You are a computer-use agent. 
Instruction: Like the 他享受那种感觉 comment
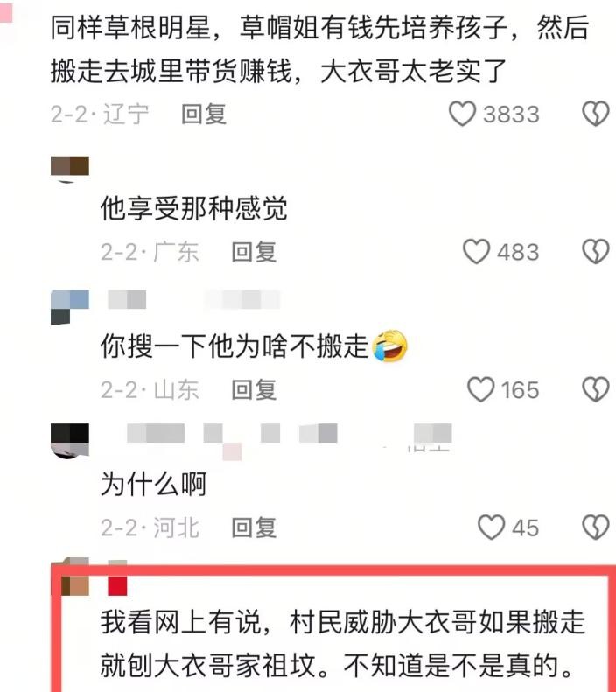(x=476, y=252)
